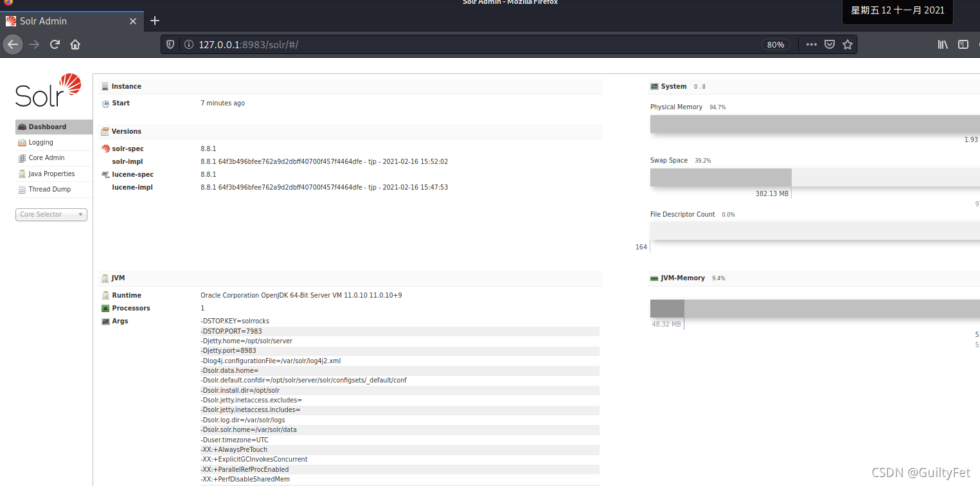The image size is (980, 486).
Task: Click the '-Dsolr.install.dir=/opt/solr' argument
Action: (240, 390)
